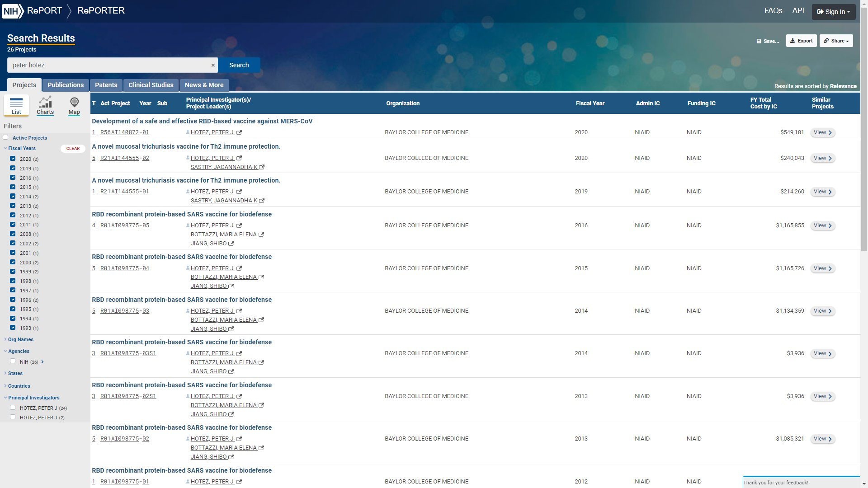This screenshot has width=868, height=488.
Task: Uncheck fiscal year 2014 filter
Action: tap(13, 196)
